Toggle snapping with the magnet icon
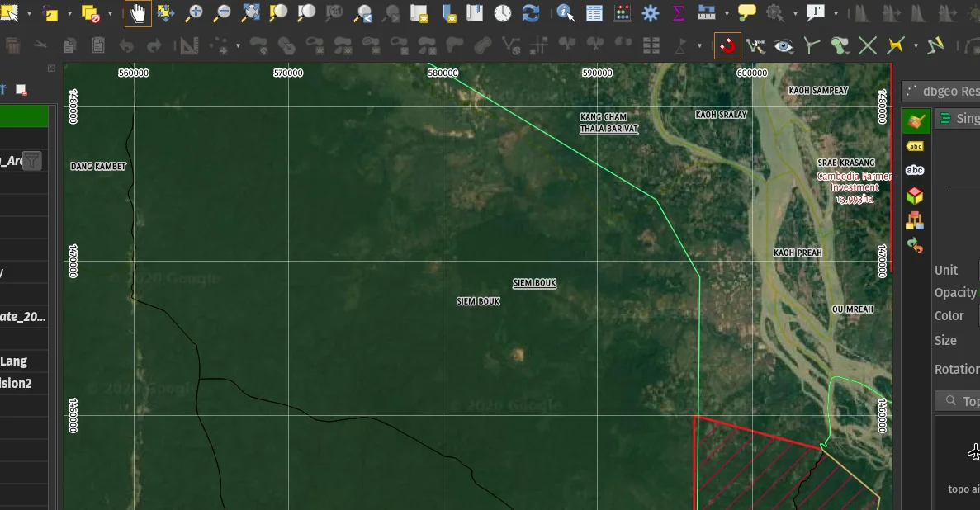980x510 pixels. 727,45
